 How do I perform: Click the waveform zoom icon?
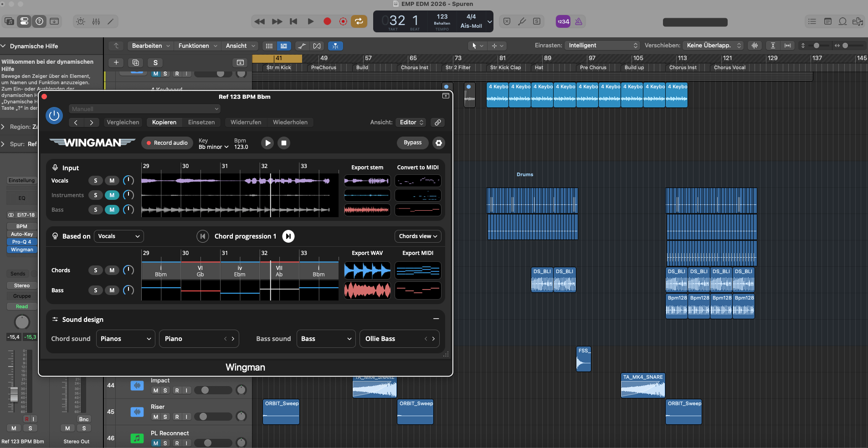755,46
